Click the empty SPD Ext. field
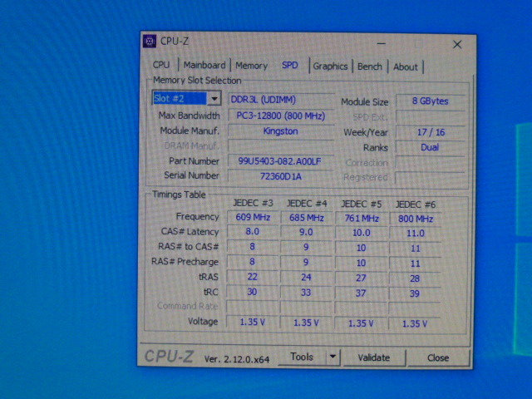 tap(431, 116)
